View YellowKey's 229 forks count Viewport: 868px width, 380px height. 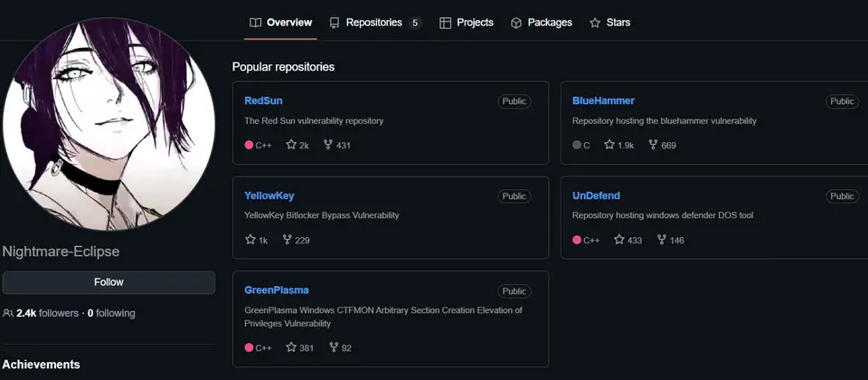coord(302,241)
